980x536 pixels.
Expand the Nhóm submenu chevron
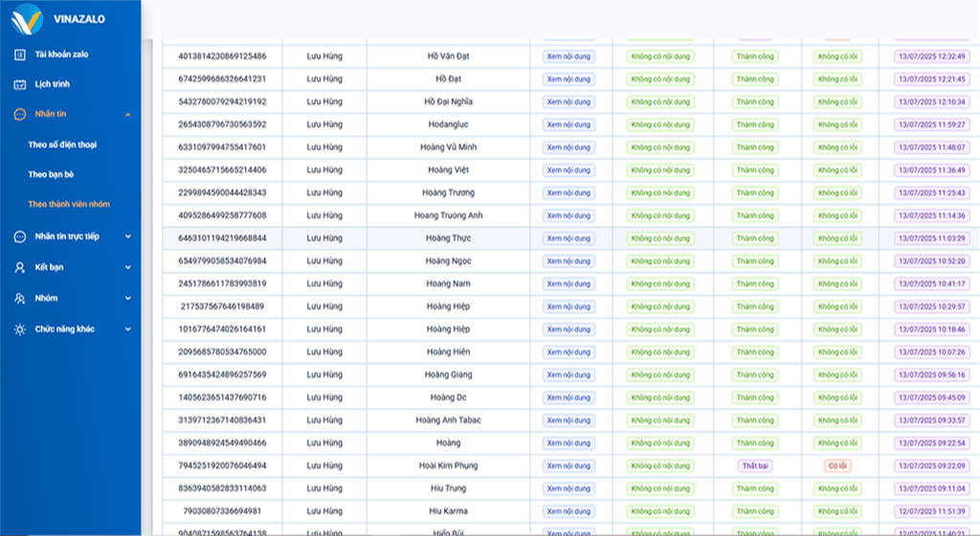127,299
